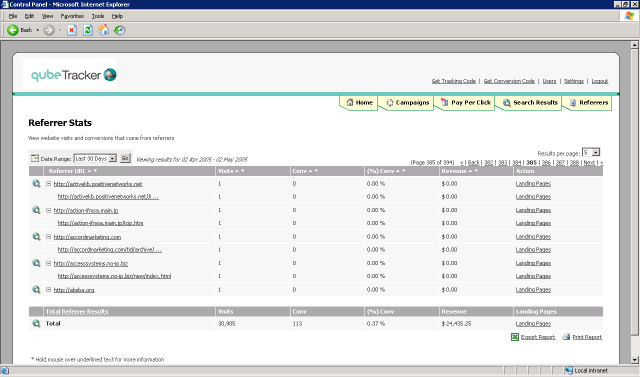
Task: Open the Settings link
Action: coord(574,81)
